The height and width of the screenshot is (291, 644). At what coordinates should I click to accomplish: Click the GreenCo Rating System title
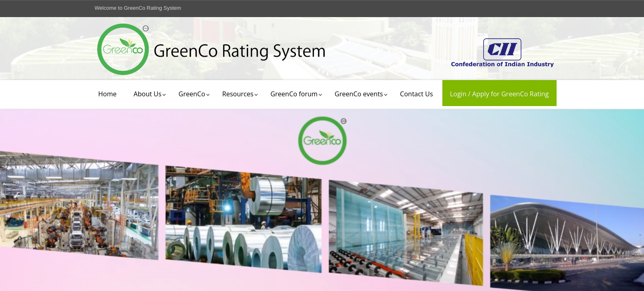tap(239, 51)
